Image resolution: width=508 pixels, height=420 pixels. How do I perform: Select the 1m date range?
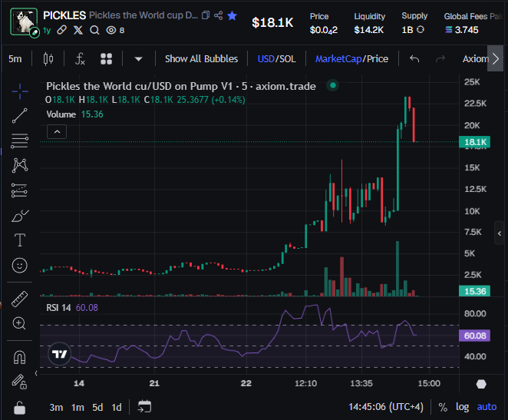[x=78, y=408]
